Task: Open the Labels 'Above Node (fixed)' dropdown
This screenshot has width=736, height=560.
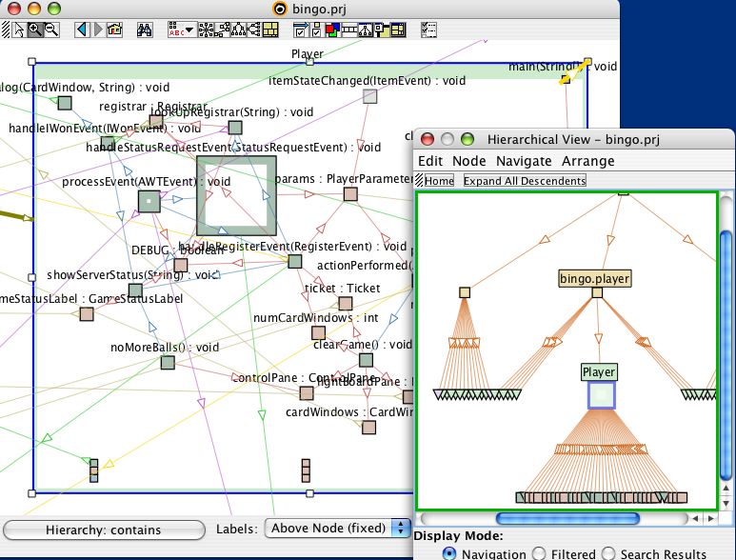Action: pos(337,529)
